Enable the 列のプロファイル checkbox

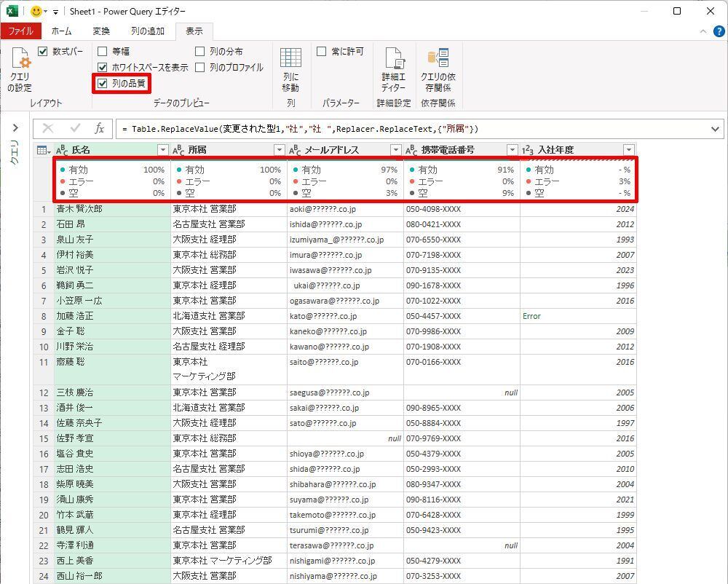[200, 68]
